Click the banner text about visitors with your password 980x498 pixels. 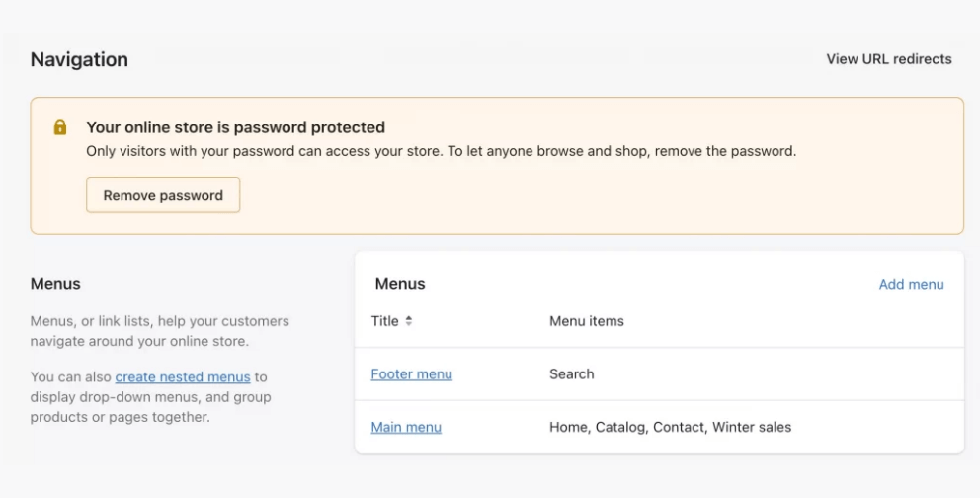coord(442,151)
